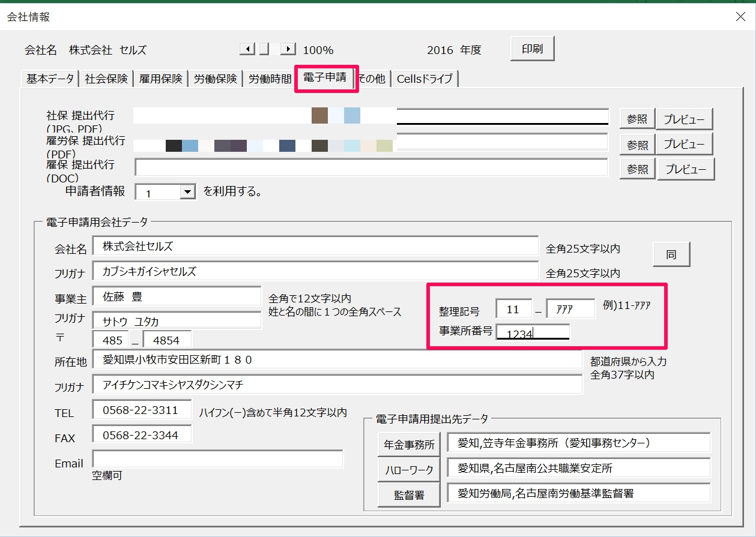Click the zoom scrollbar left arrow
Image resolution: width=756 pixels, height=537 pixels.
247,49
